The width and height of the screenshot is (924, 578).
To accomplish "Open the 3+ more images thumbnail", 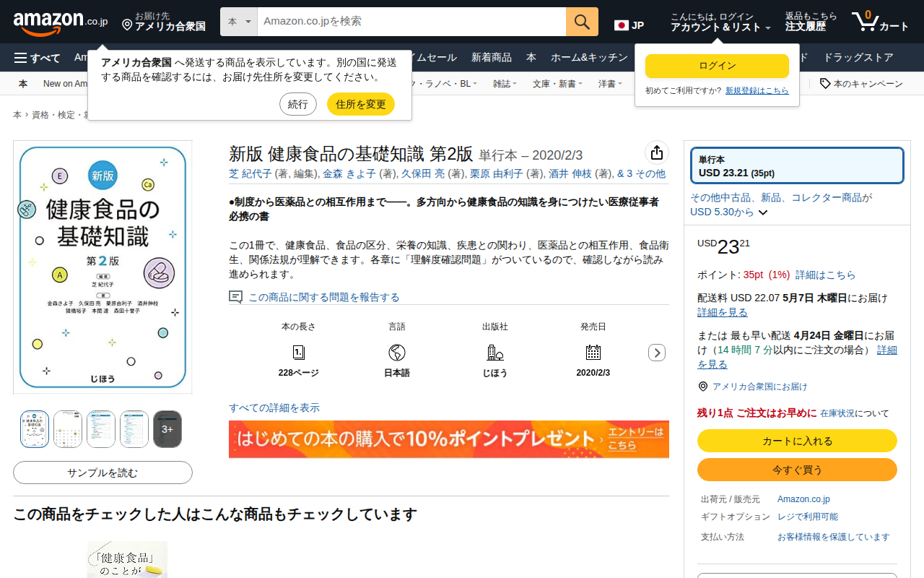I will [167, 429].
